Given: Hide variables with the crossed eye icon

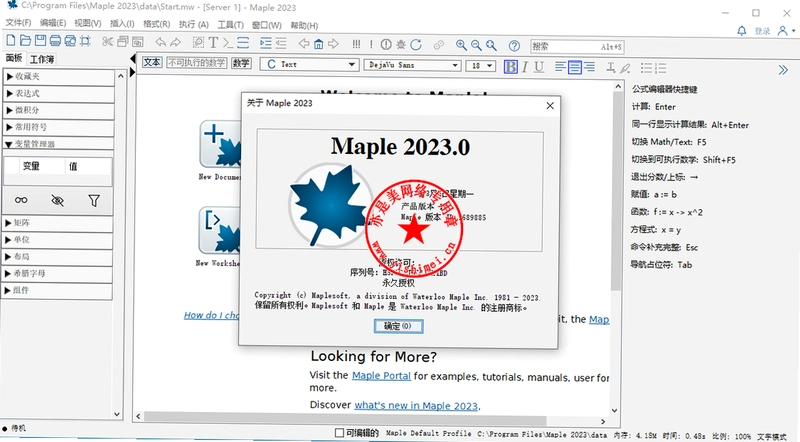Looking at the screenshot, I should (58, 200).
